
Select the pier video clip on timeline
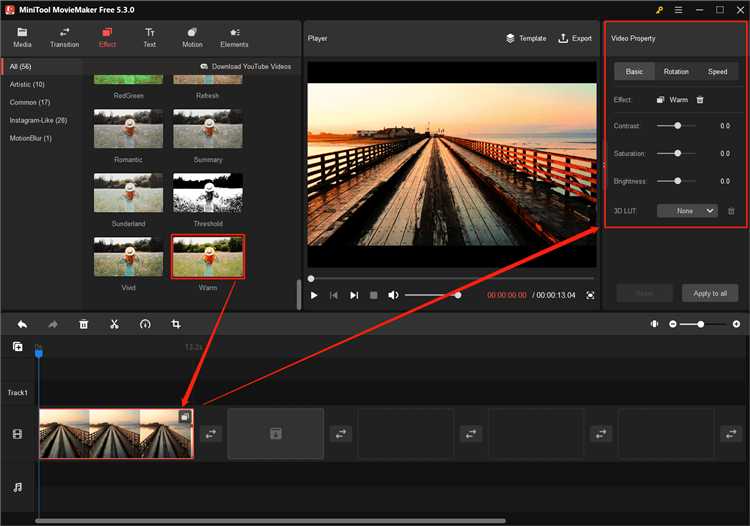coord(116,434)
